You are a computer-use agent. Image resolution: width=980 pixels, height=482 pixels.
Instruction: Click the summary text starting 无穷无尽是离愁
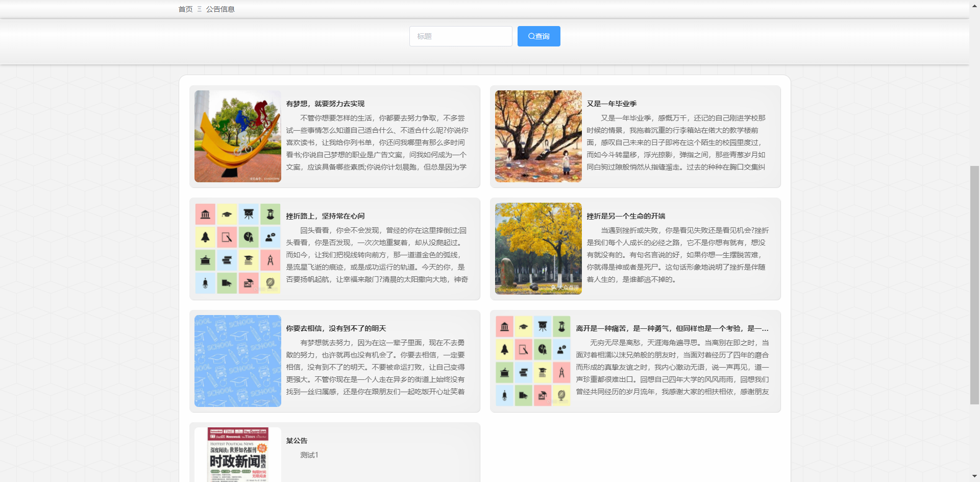coord(672,367)
